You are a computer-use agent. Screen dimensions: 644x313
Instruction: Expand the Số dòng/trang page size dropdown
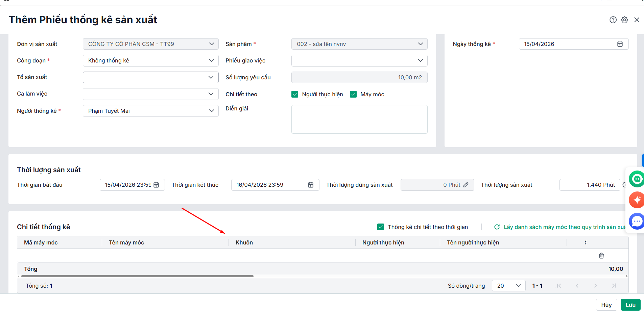pos(508,286)
